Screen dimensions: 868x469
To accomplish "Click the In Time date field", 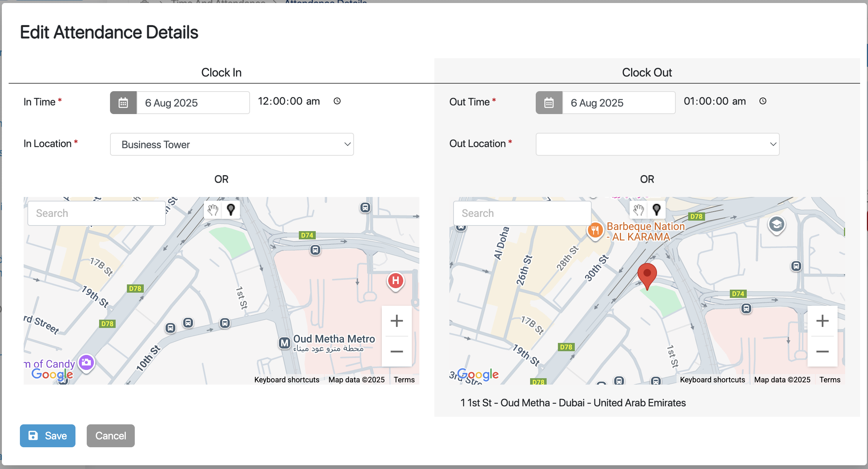I will tap(193, 103).
